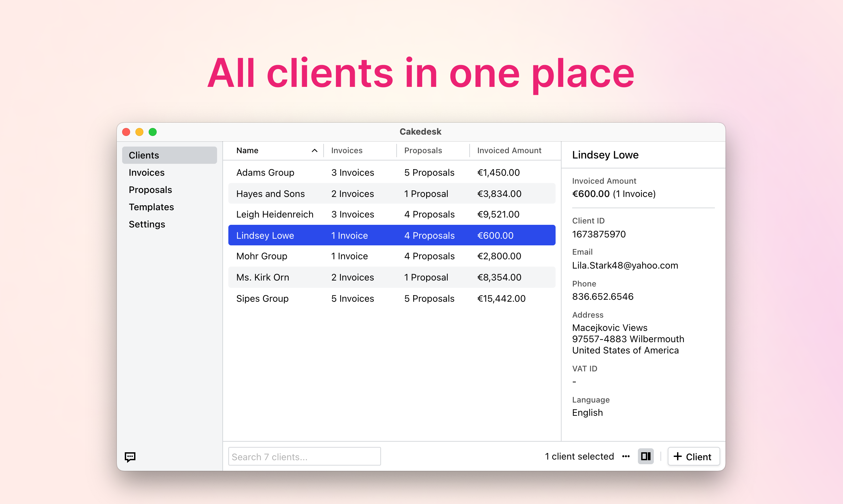Toggle the detail sidebar panel icon

[646, 456]
